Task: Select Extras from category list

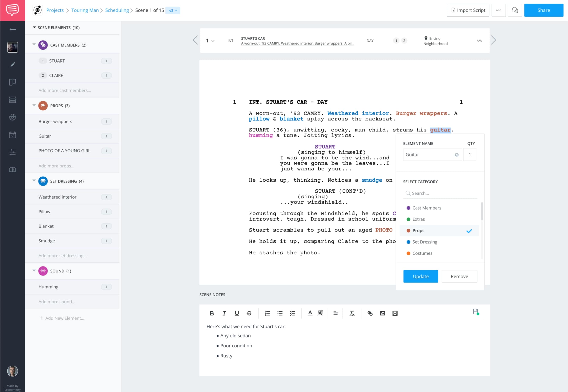Action: 418,219
